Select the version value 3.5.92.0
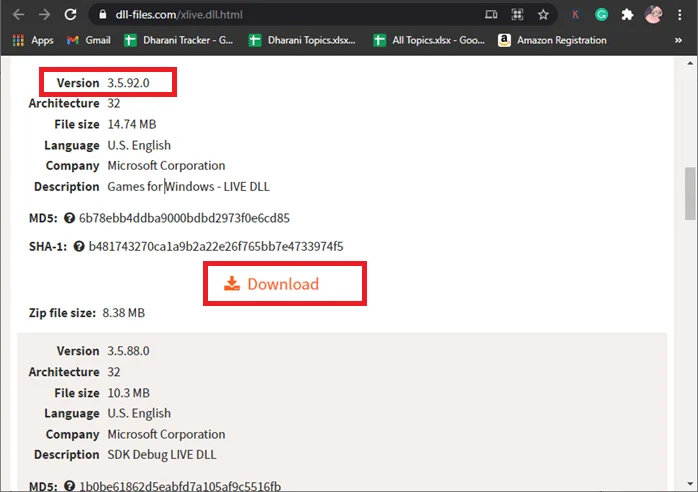This screenshot has height=492, width=698. pos(128,83)
